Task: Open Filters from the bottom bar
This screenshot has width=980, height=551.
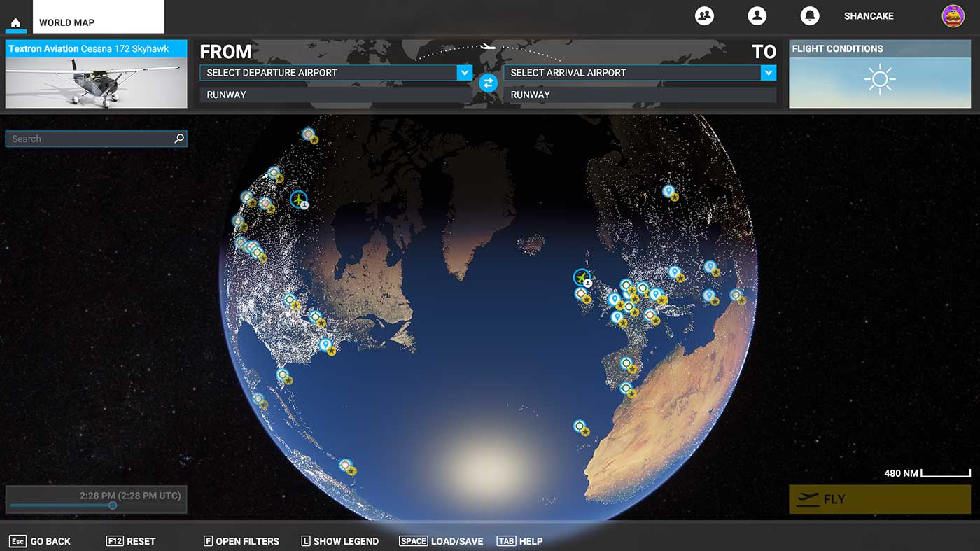Action: point(241,541)
